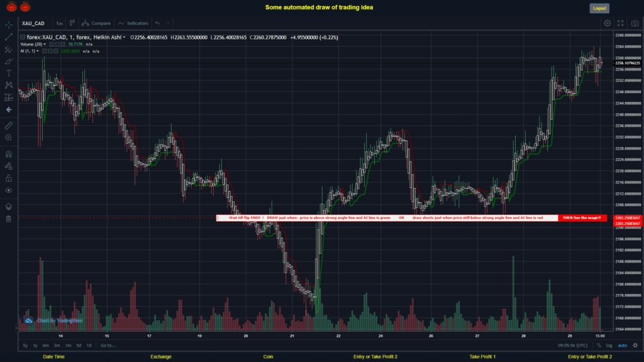
Task: Open the Indicators menu
Action: click(133, 23)
